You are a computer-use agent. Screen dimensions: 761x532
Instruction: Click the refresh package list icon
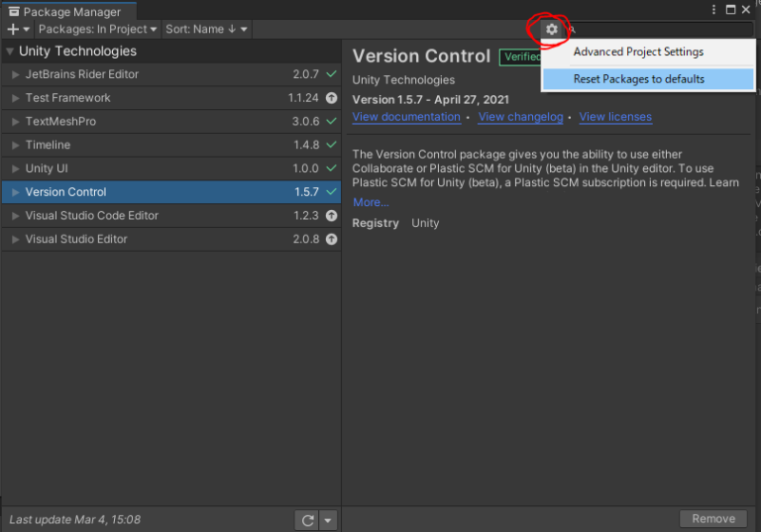[x=308, y=520]
